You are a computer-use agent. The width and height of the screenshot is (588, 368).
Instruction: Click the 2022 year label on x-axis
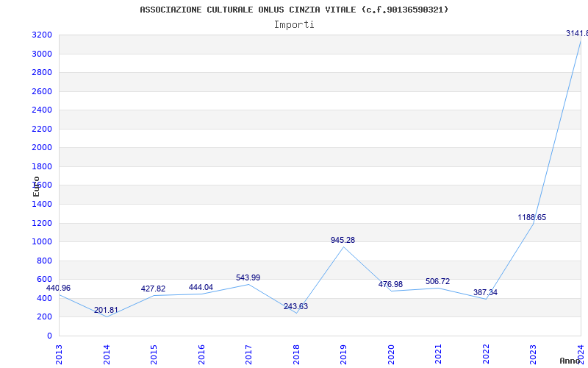(486, 354)
